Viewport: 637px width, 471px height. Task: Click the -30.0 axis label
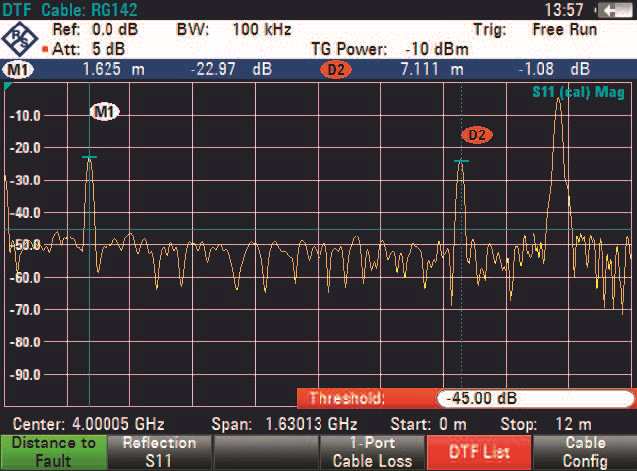tap(25, 180)
